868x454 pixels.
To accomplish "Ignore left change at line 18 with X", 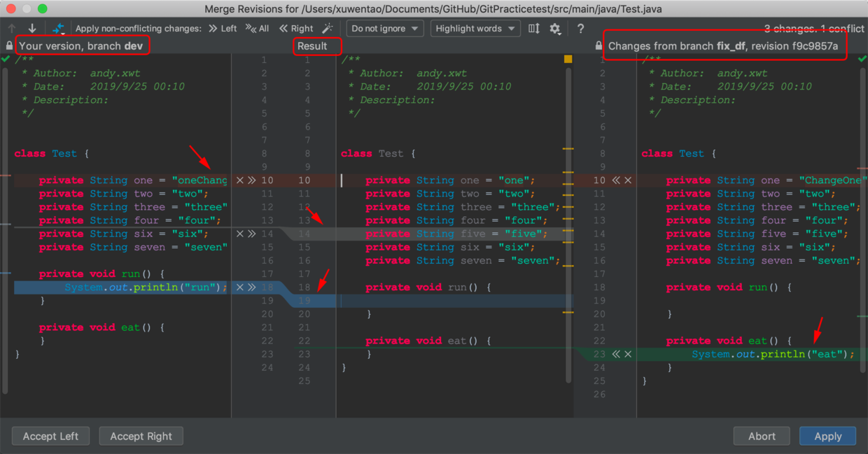I will 240,288.
